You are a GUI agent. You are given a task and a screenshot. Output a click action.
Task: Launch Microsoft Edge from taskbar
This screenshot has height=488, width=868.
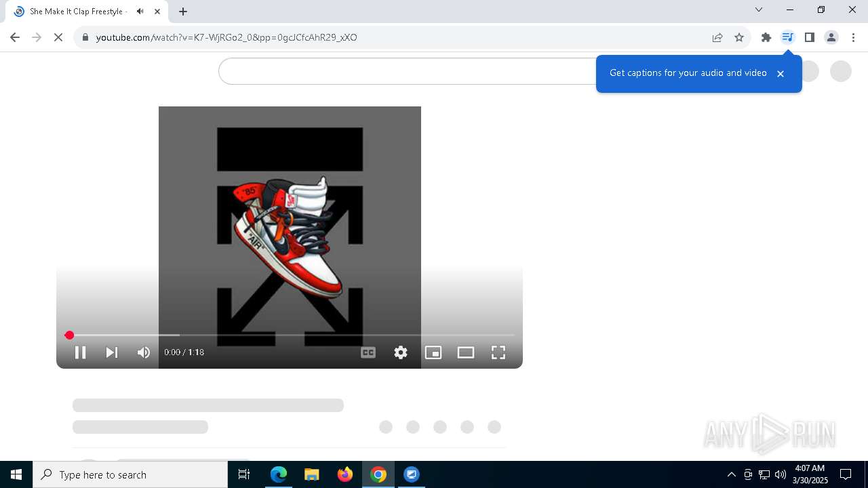279,474
